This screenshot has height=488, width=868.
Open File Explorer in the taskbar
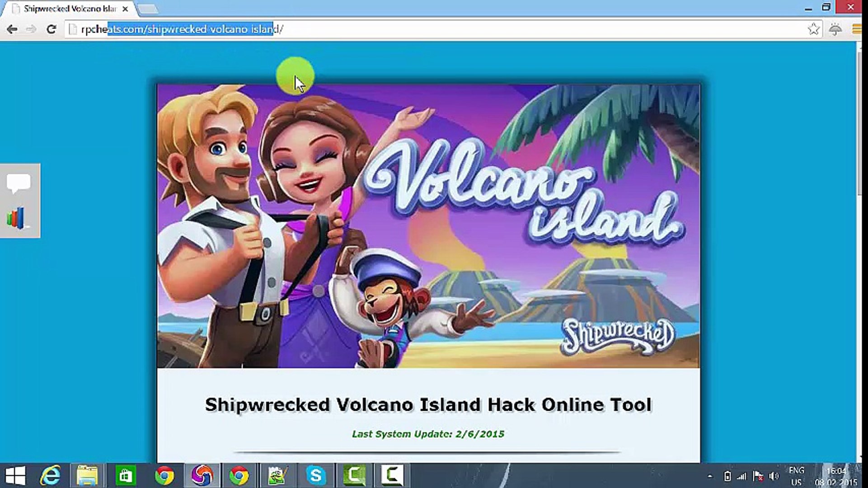(x=87, y=476)
